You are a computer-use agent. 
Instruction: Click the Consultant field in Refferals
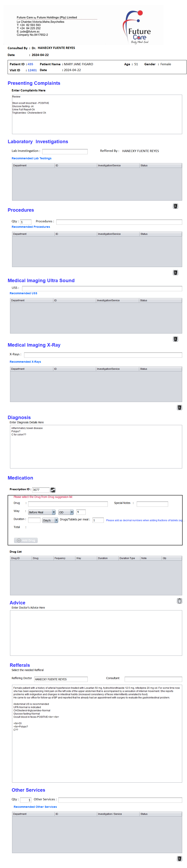click(x=153, y=679)
